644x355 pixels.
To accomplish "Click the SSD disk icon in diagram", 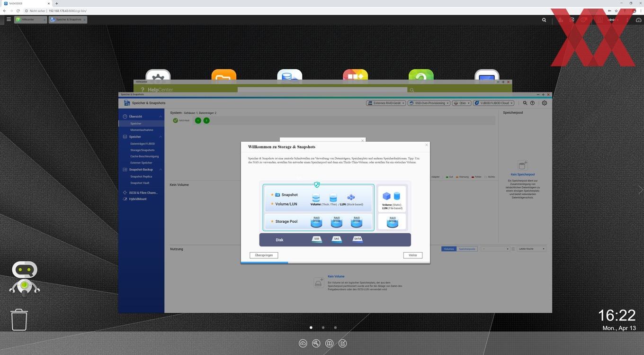I will 317,239.
